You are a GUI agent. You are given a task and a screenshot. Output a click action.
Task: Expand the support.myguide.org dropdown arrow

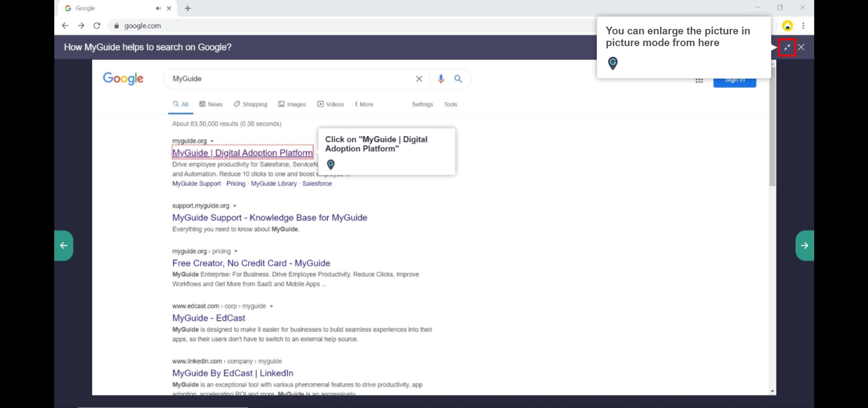click(235, 206)
